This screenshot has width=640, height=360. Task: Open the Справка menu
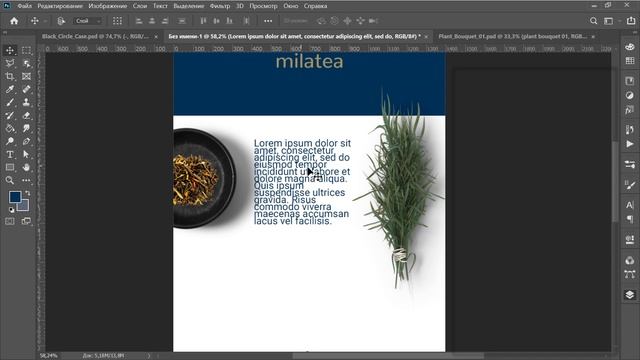(315, 6)
